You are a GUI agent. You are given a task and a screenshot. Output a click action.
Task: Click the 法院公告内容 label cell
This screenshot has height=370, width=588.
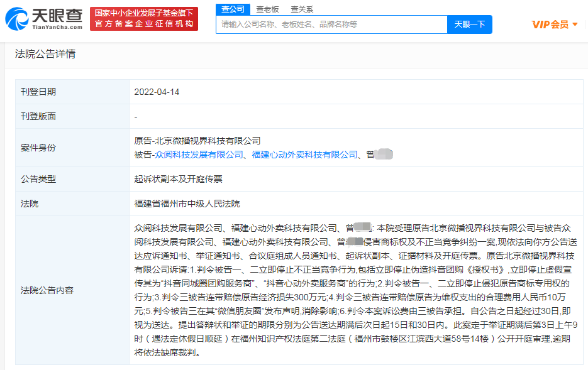72,290
